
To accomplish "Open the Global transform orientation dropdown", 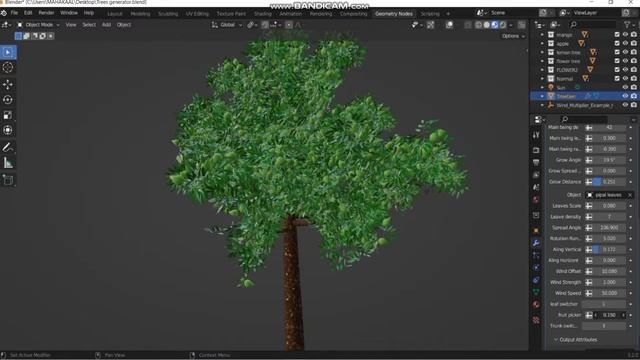I will pos(227,25).
